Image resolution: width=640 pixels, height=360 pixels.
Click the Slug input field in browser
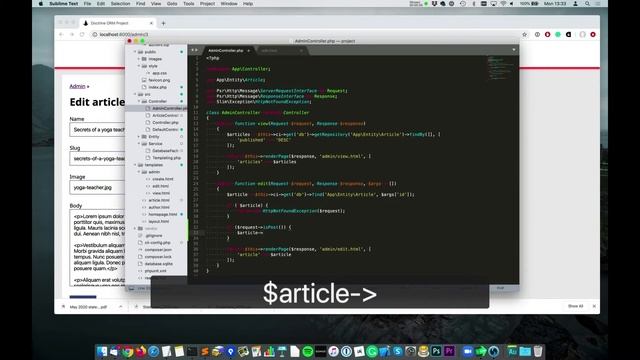click(x=97, y=158)
